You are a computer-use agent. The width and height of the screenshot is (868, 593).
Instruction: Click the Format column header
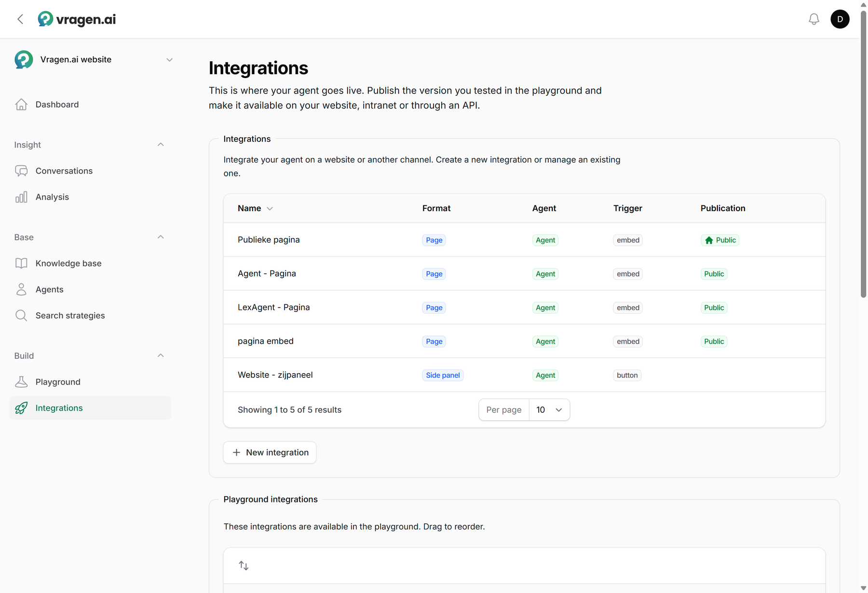tap(436, 208)
